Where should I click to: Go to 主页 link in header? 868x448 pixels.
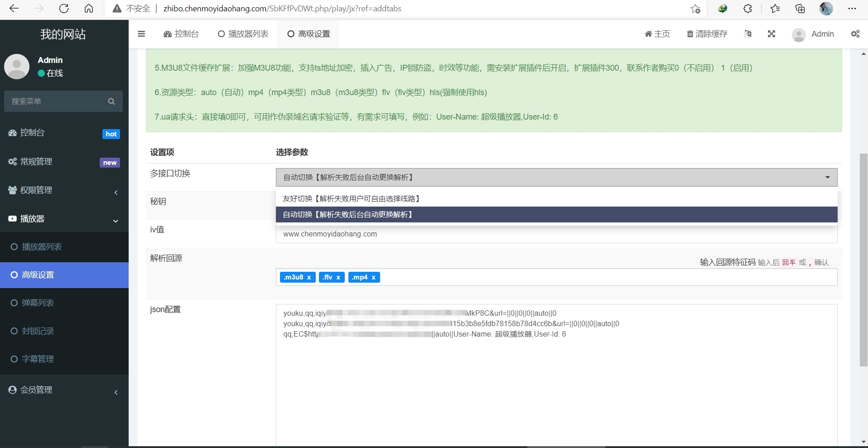pos(657,34)
